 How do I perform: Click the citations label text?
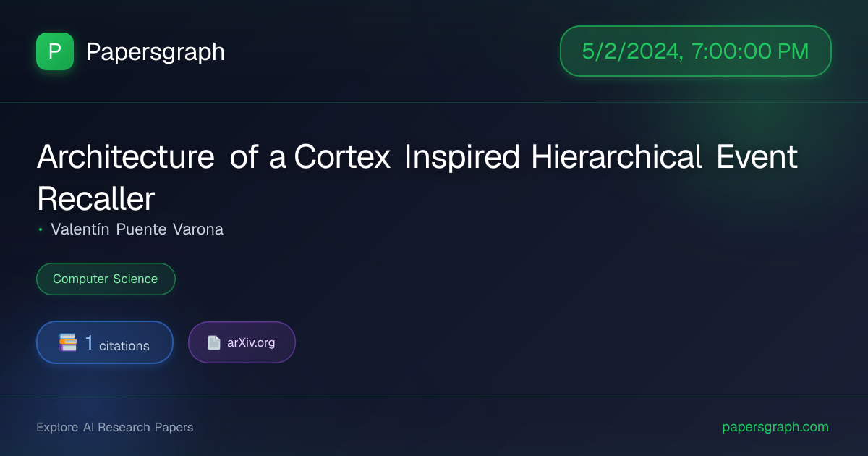(124, 346)
